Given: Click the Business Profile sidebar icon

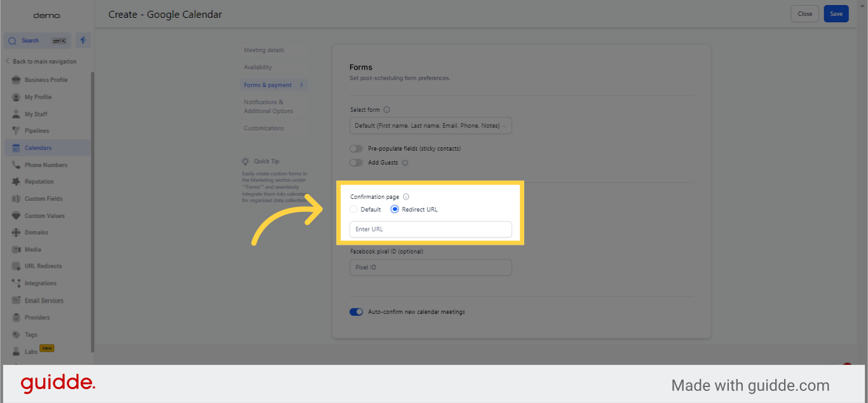Looking at the screenshot, I should coord(17,80).
